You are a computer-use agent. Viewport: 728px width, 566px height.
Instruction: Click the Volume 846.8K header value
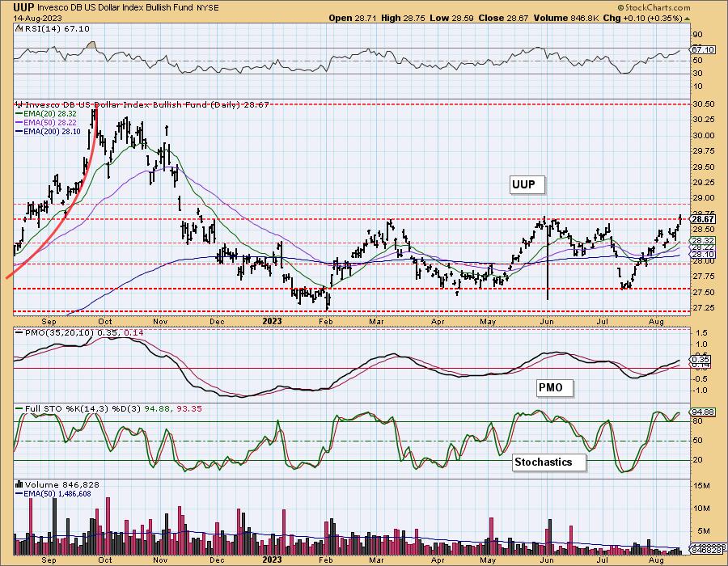point(566,18)
